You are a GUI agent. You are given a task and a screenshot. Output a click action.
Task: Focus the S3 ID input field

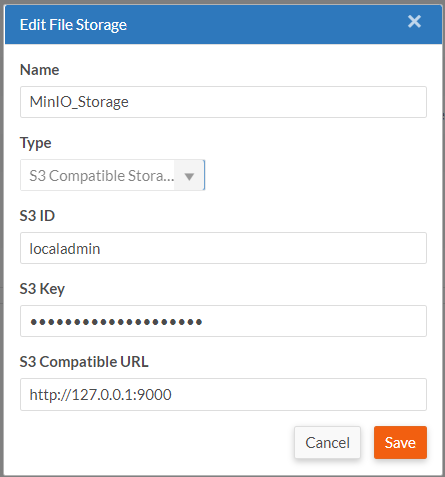pos(223,248)
